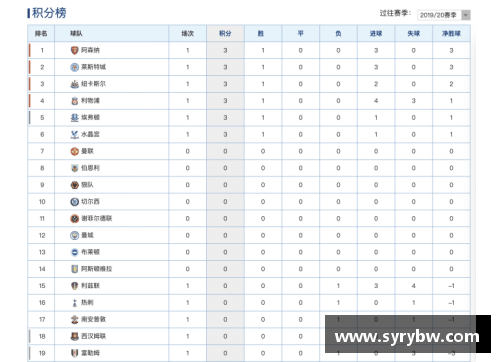Open the 阿森纳 team name link
Screen dimensions: 500x362
pyautogui.click(x=90, y=50)
